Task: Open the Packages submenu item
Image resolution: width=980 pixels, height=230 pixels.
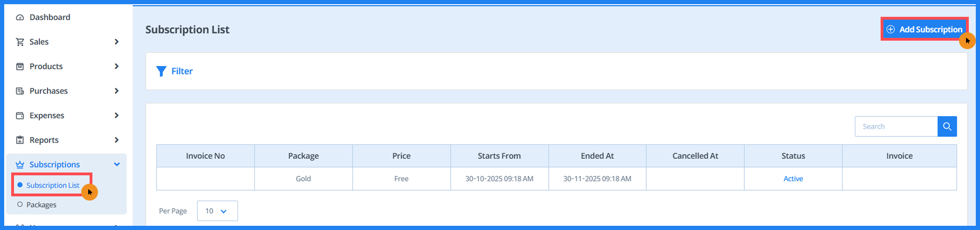Action: coord(41,205)
